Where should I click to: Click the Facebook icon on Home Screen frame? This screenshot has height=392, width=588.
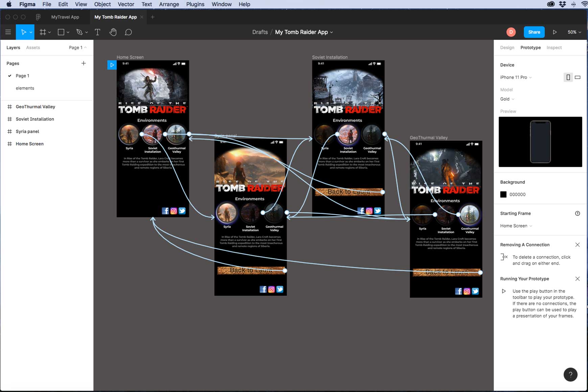[x=165, y=211]
